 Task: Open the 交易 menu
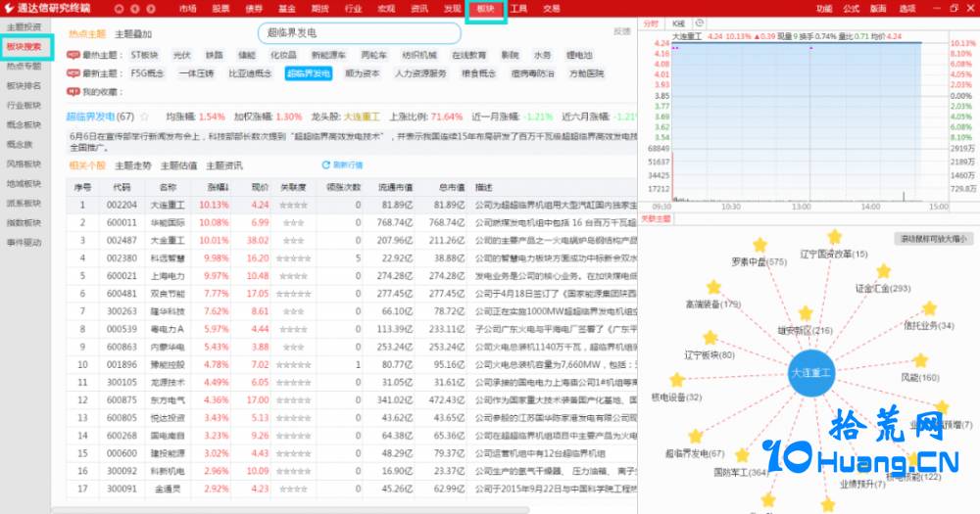click(551, 9)
